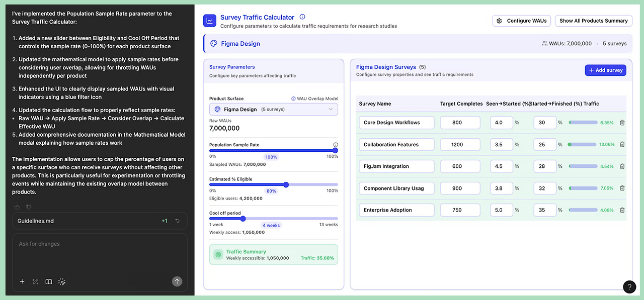Click the Eligible users: 4,200,000 text

click(x=236, y=198)
